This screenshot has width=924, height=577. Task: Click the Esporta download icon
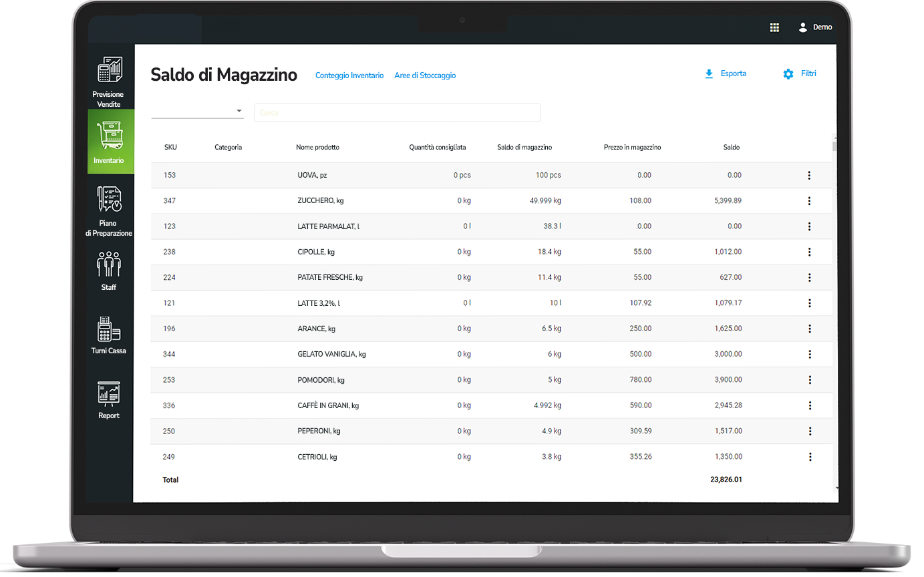coord(708,73)
